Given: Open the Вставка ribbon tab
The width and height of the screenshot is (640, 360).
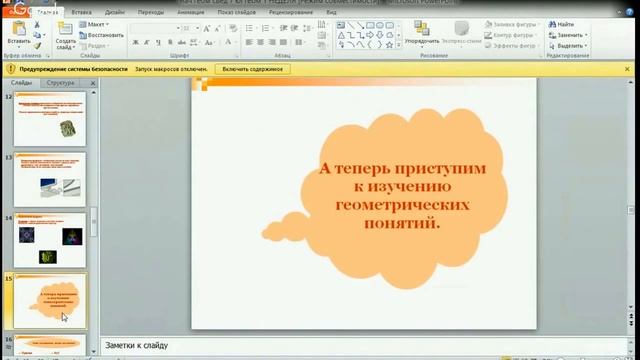Looking at the screenshot, I should [81, 12].
